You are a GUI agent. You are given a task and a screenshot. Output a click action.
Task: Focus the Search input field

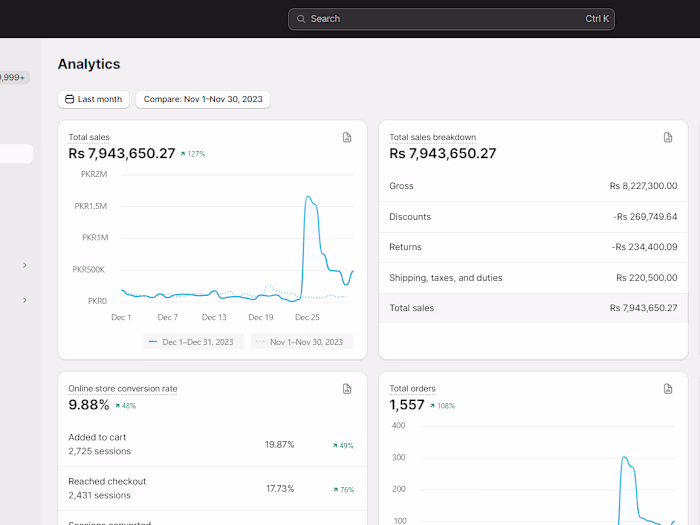tap(451, 19)
